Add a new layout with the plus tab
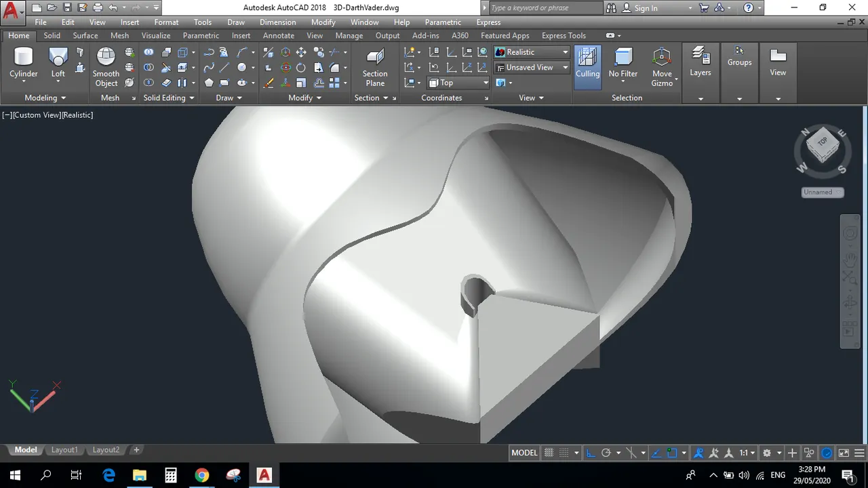The image size is (868, 488). (x=136, y=450)
